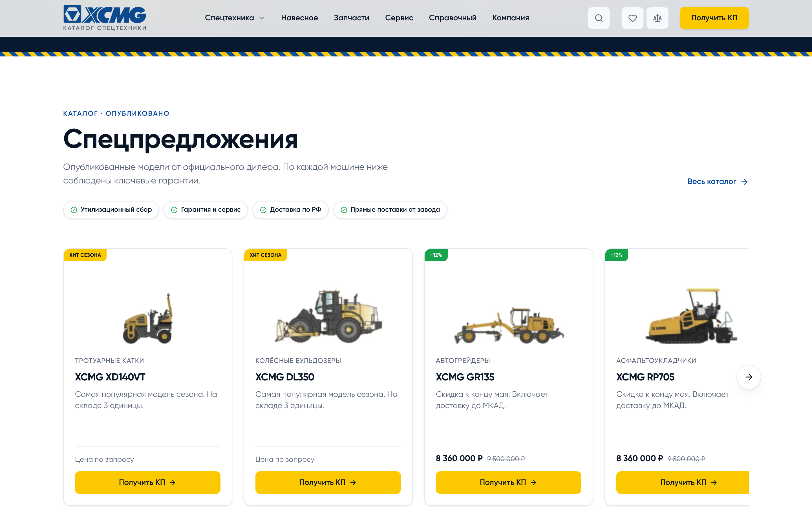Click the КОЛЁСНЫЕ БУЛЬДОЗЕРЫ category label
The image size is (812, 508).
coord(298,360)
